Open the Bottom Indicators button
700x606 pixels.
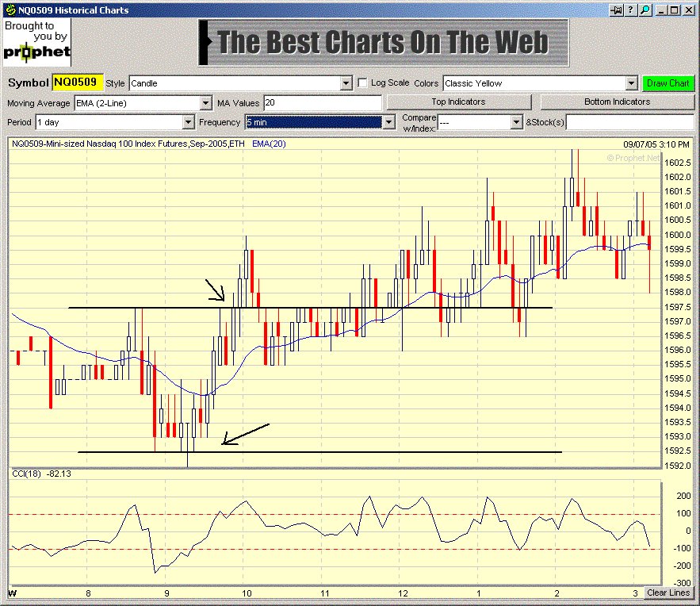point(617,102)
